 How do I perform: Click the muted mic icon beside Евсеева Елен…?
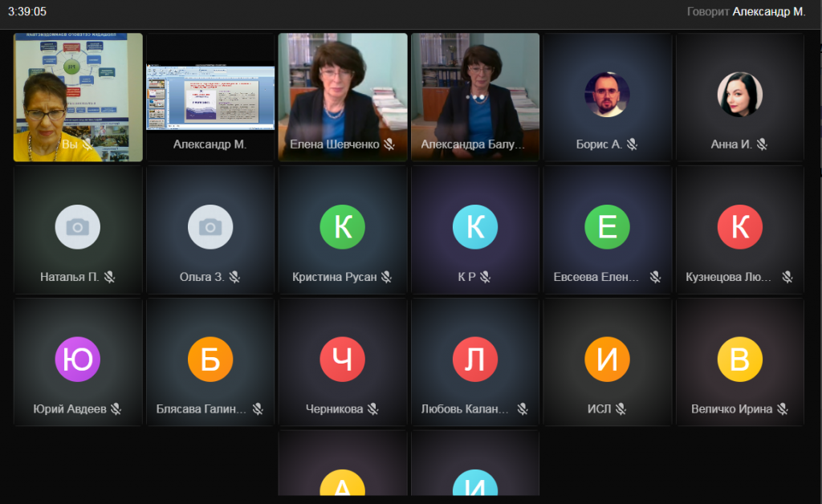[655, 277]
